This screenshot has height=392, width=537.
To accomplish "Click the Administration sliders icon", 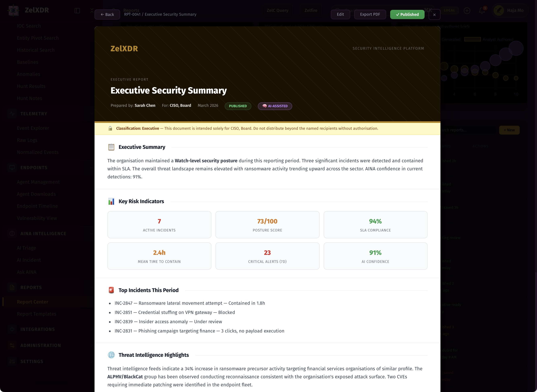I will (x=12, y=345).
